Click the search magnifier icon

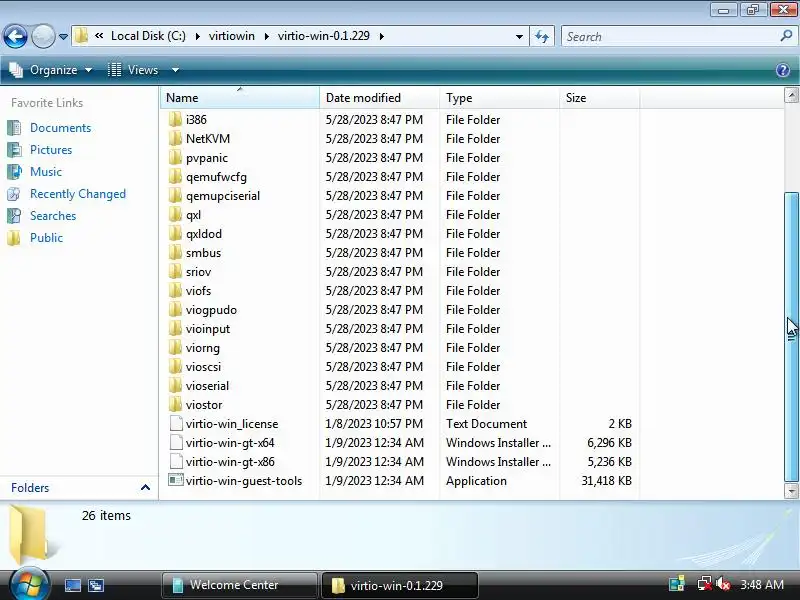click(x=786, y=36)
